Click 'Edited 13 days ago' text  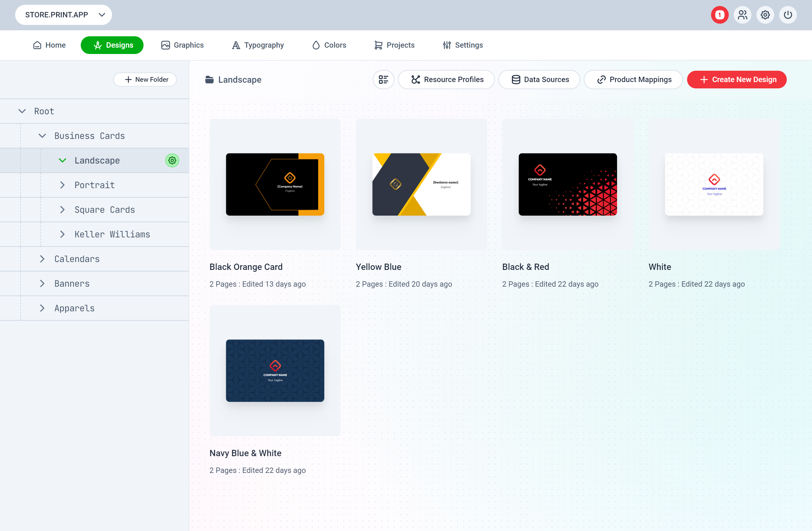tap(274, 284)
